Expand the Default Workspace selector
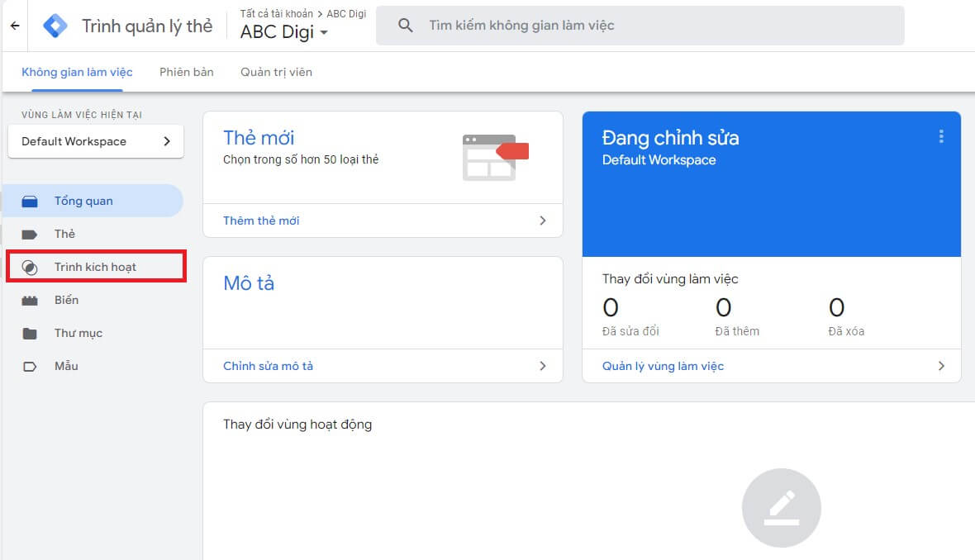This screenshot has height=560, width=975. [x=95, y=141]
